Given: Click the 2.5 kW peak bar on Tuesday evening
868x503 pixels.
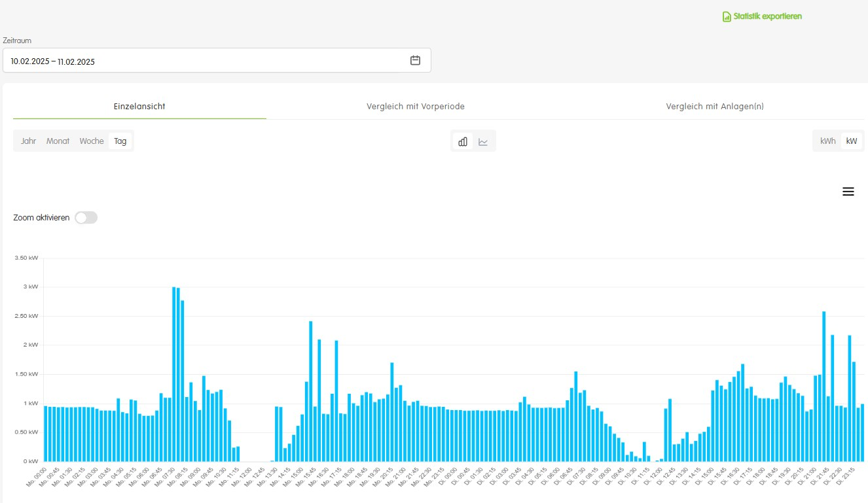Looking at the screenshot, I should coord(823,386).
